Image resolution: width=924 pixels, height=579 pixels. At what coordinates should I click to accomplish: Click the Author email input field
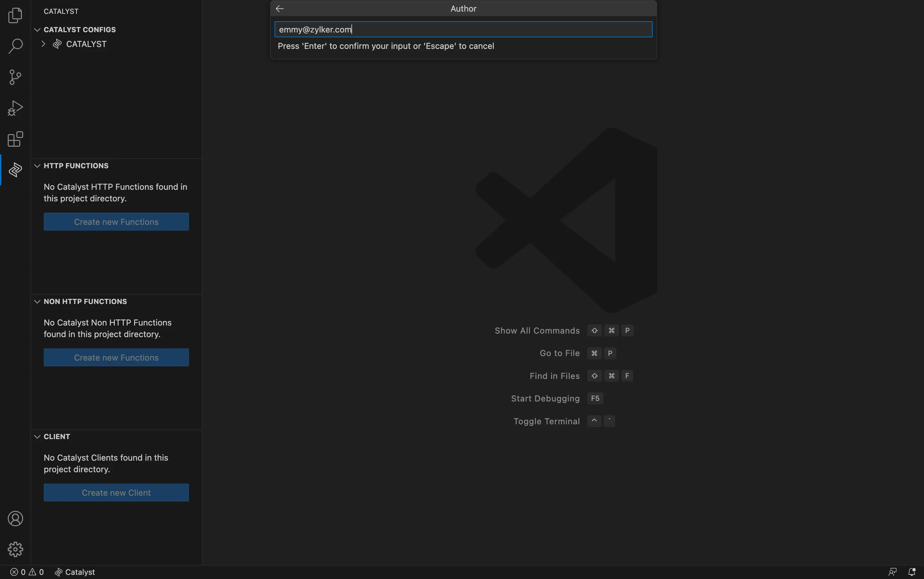point(463,30)
